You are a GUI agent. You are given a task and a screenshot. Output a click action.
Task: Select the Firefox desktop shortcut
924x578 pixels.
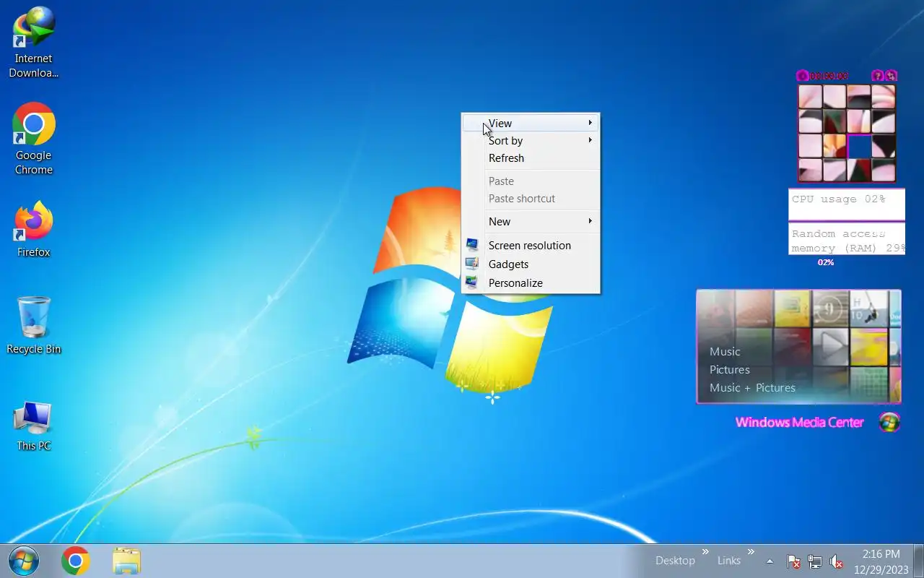33,230
